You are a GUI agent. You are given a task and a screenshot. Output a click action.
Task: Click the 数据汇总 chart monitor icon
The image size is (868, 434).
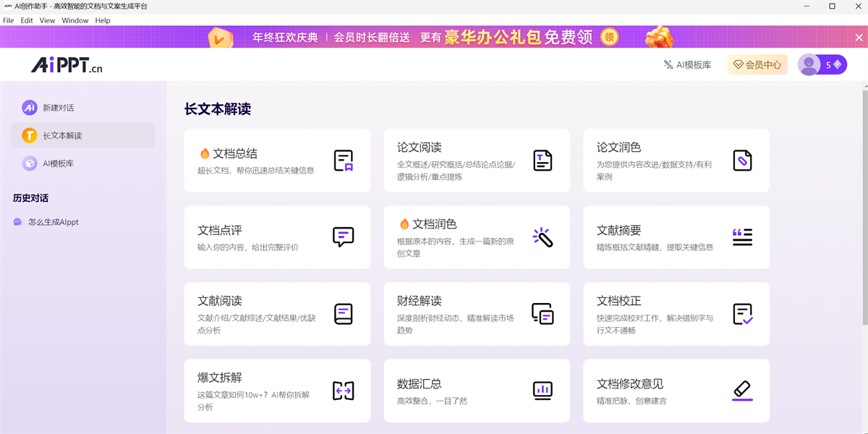(x=542, y=391)
